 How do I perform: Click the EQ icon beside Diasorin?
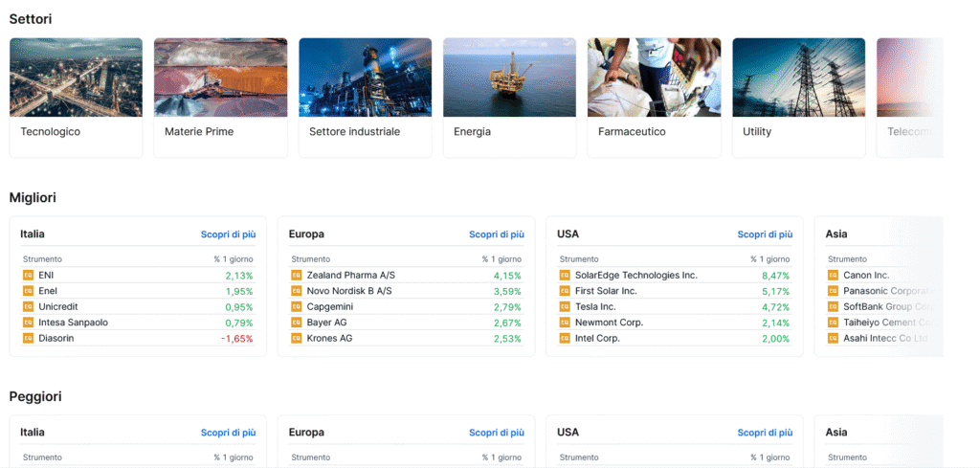pos(28,338)
